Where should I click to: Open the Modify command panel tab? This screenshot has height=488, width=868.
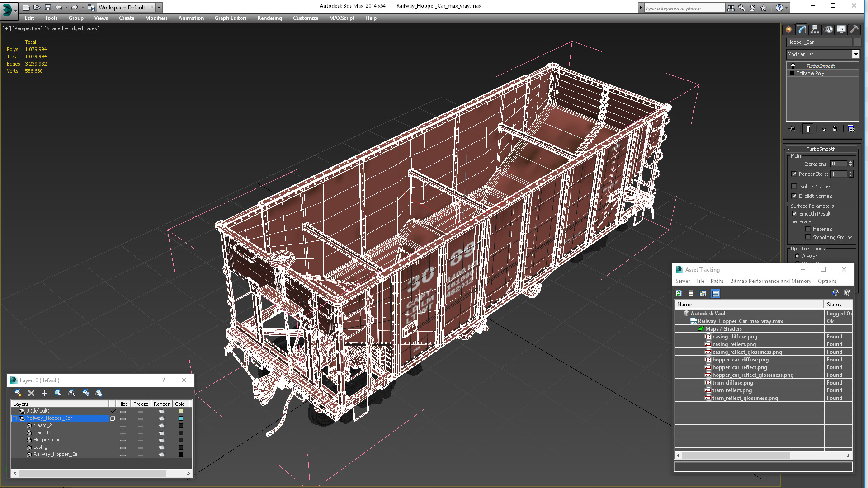[x=802, y=29]
